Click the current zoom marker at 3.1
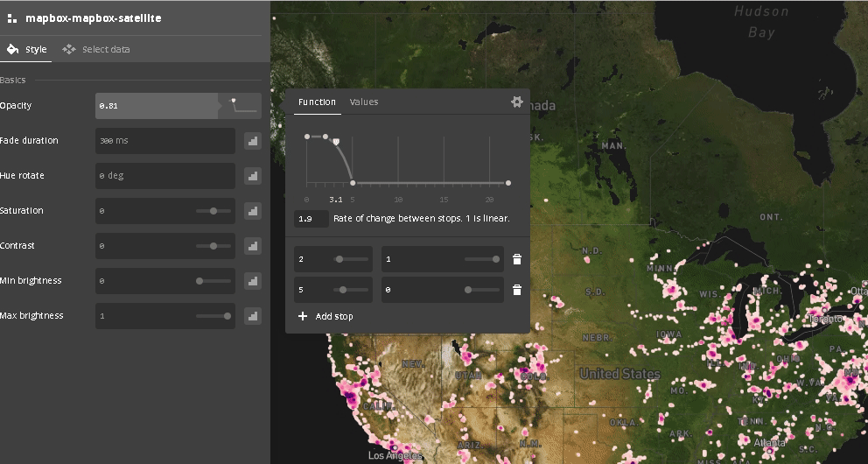 pos(335,143)
